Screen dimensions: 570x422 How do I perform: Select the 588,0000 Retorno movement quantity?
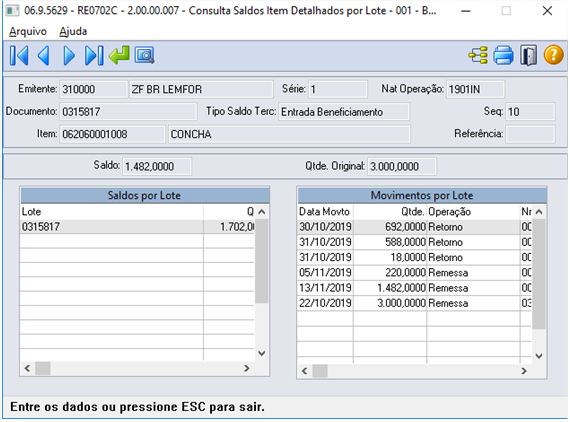click(390, 242)
